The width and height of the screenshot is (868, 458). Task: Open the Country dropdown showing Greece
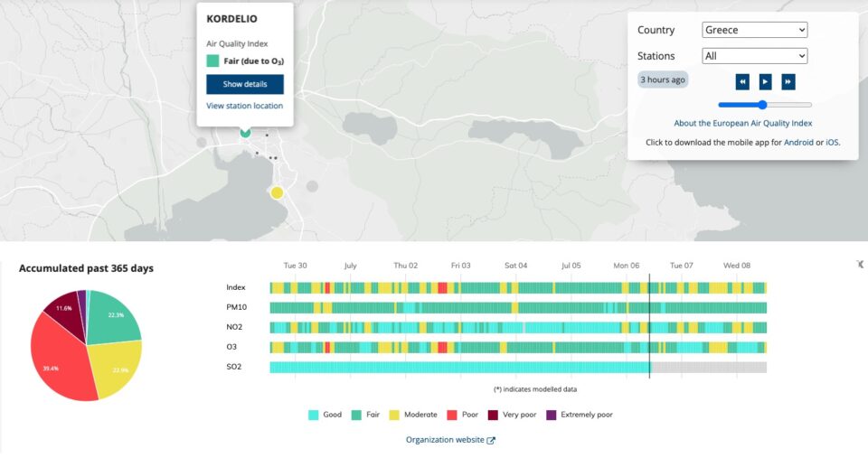754,30
